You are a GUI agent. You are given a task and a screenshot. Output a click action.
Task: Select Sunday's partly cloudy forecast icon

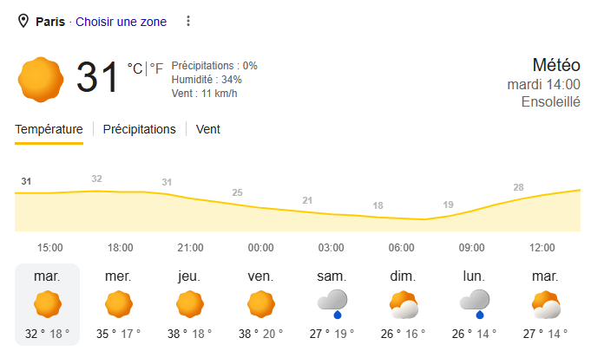click(404, 304)
